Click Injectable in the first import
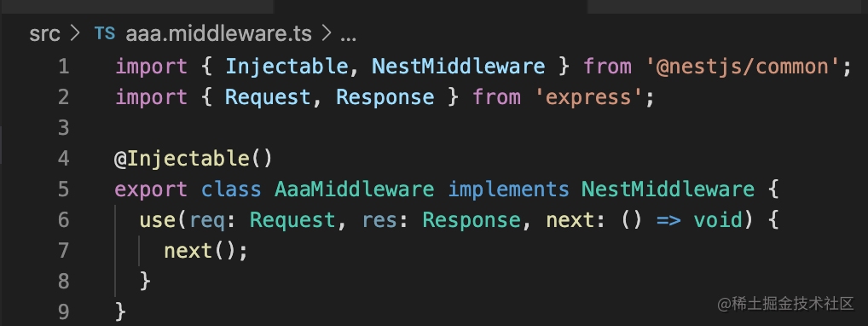Image resolution: width=868 pixels, height=326 pixels. 286,67
